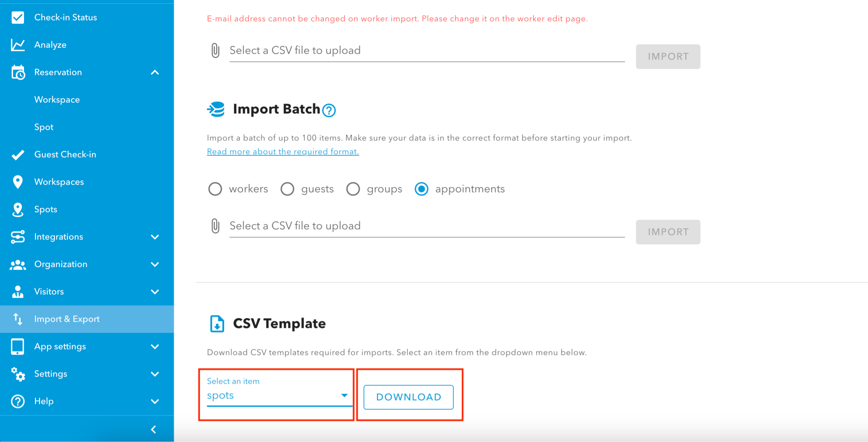Click the Reservation calendar icon
This screenshot has height=442, width=868.
tap(18, 72)
